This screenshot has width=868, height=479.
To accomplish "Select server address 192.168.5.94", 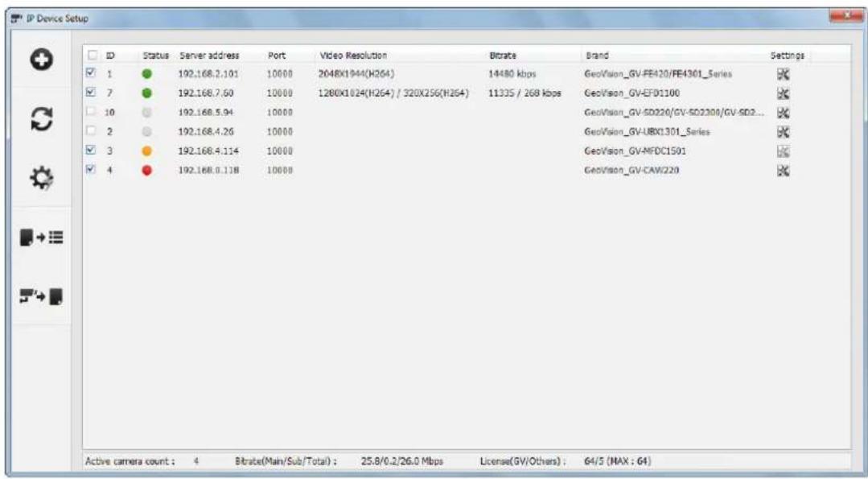I will pyautogui.click(x=205, y=113).
